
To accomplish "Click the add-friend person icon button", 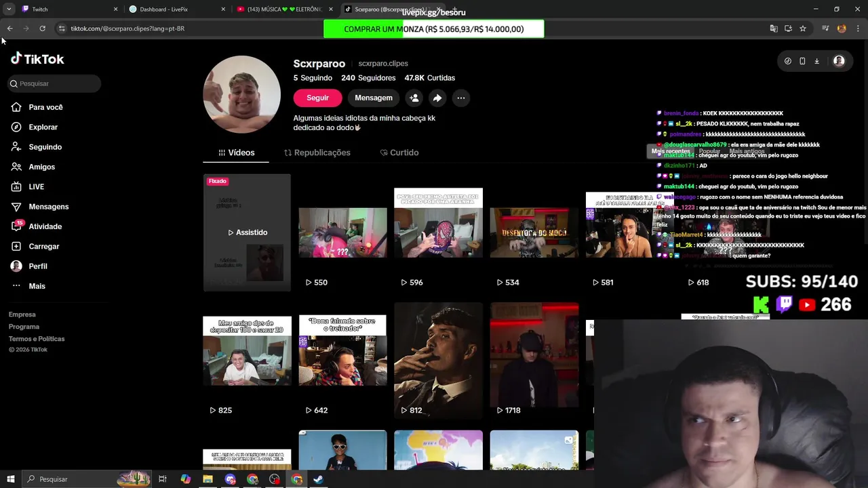I will pyautogui.click(x=414, y=98).
